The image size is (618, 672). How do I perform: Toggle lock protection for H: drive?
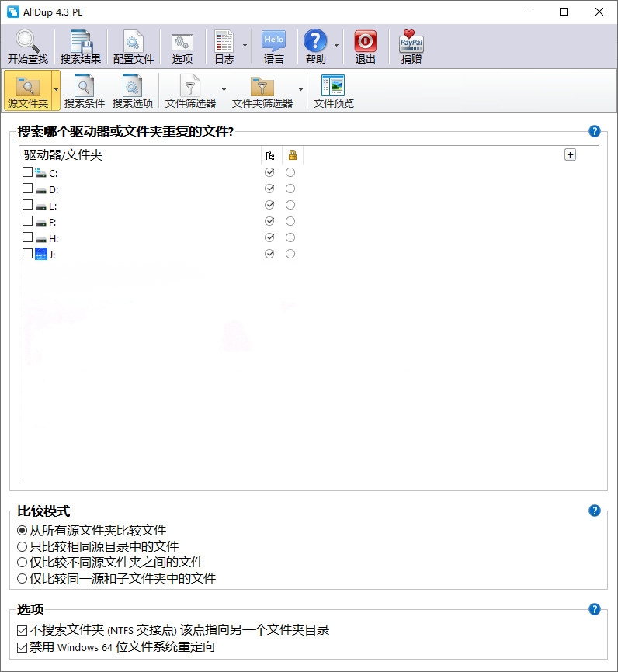(x=290, y=237)
